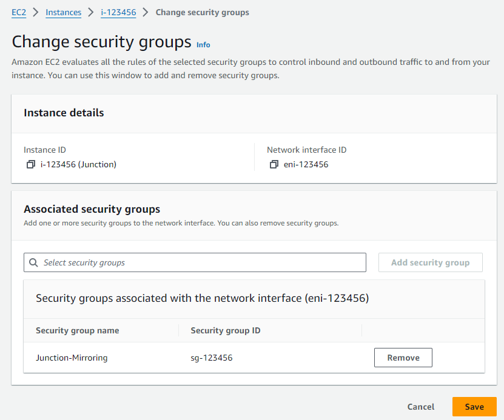Select the Junction-Mirroring name cell

tap(72, 358)
